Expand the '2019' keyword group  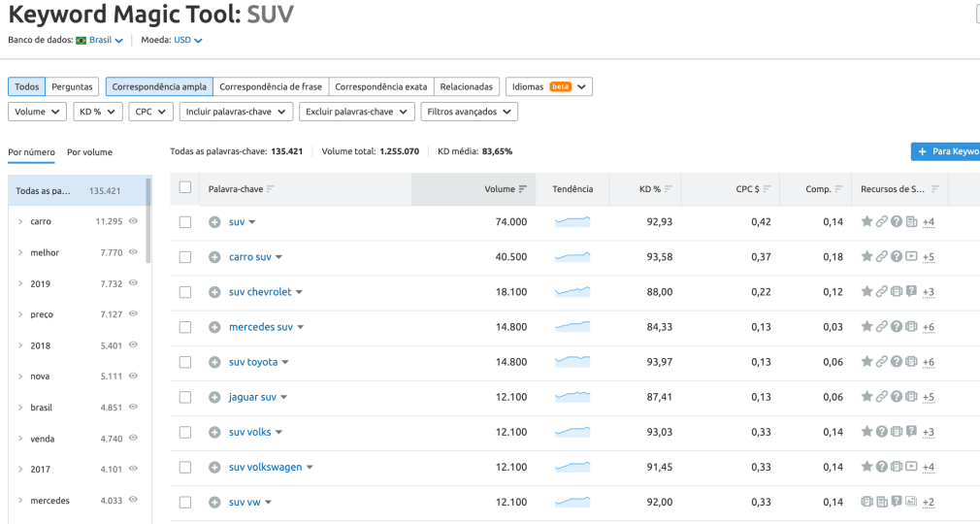pyautogui.click(x=20, y=283)
